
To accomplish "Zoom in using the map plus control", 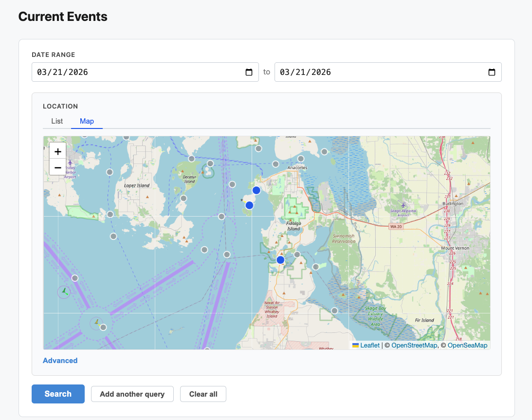I will click(x=57, y=150).
